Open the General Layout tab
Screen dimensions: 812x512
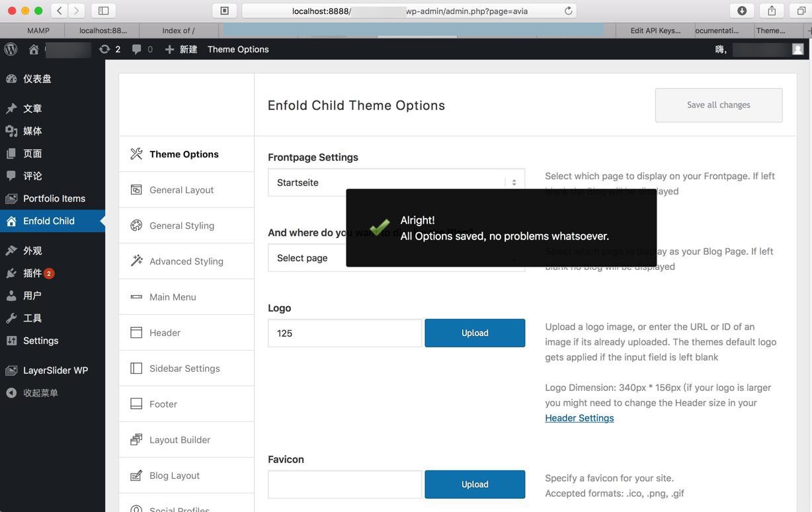(x=181, y=190)
